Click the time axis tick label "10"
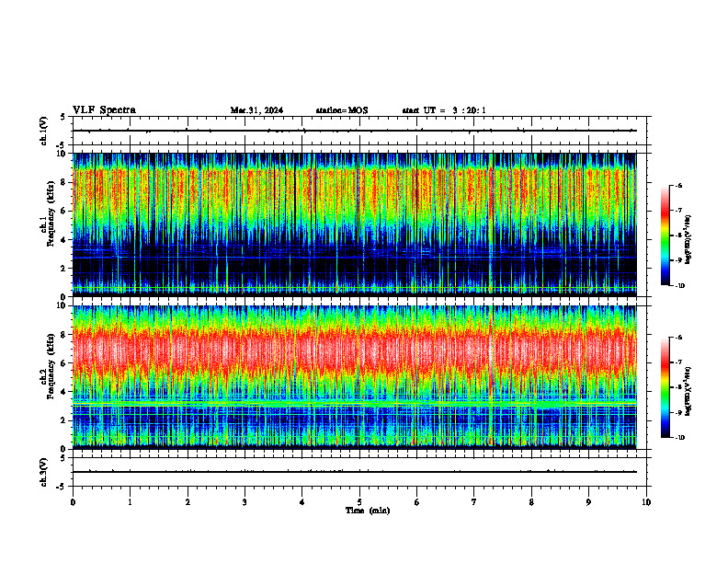728x563 pixels. click(646, 502)
